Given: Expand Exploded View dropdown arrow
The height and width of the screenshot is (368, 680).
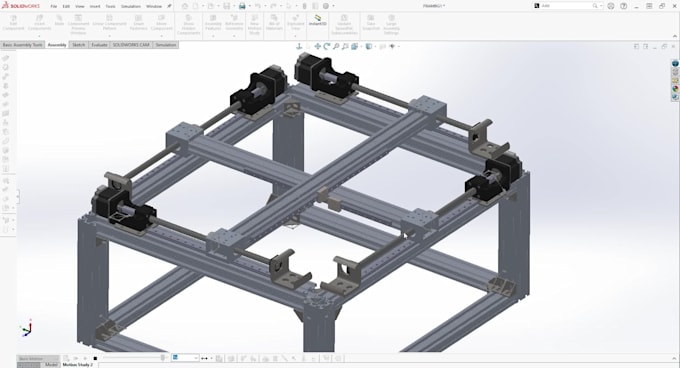Looking at the screenshot, I should [x=295, y=36].
